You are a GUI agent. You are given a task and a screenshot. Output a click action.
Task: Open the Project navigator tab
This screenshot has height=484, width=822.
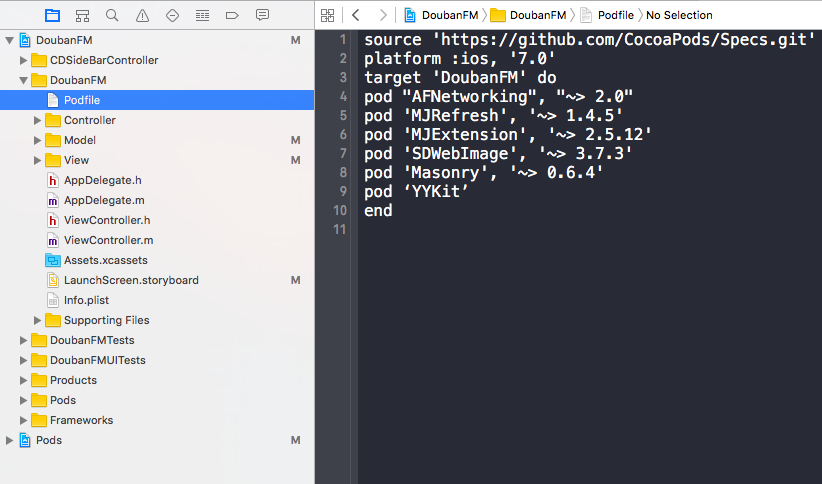pos(52,16)
